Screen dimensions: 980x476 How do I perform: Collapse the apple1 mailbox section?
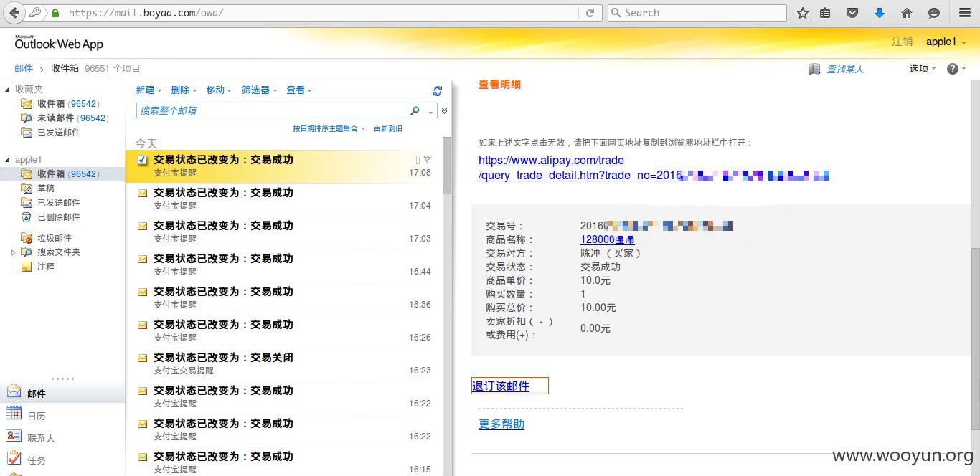point(9,160)
